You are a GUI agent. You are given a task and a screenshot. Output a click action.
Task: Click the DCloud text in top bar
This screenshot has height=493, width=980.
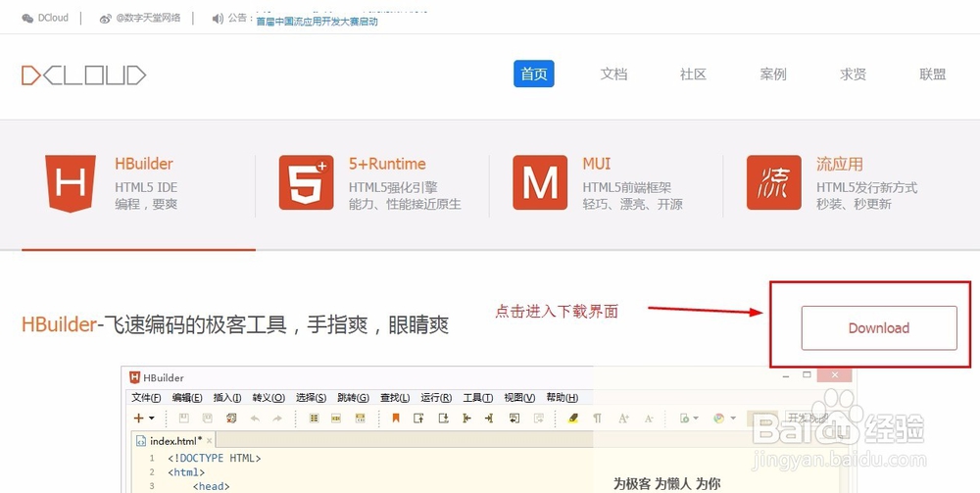click(53, 18)
